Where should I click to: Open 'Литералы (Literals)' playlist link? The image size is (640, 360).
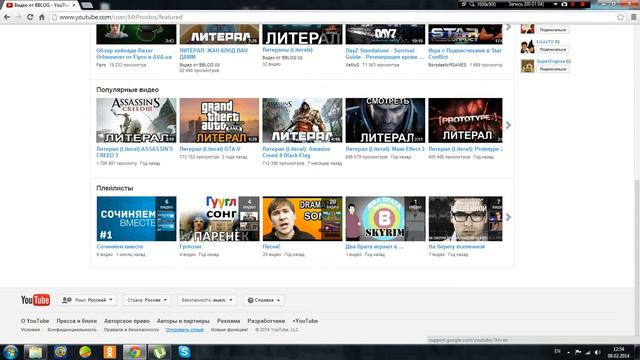287,50
